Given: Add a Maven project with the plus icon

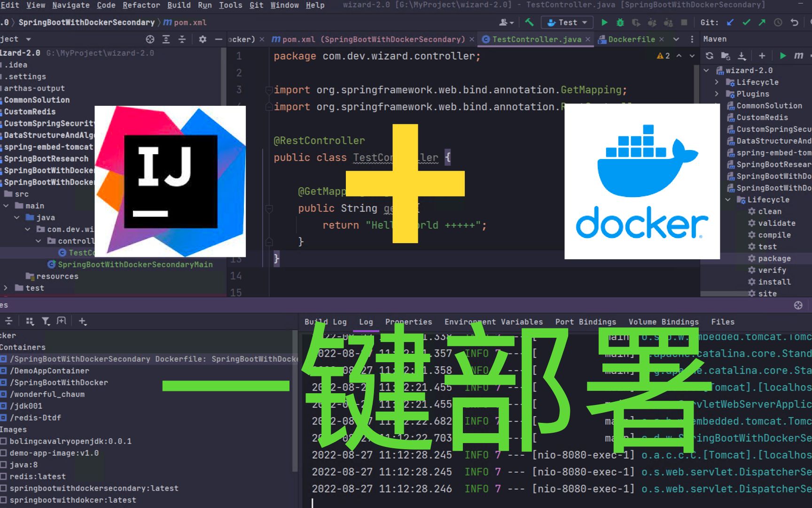Looking at the screenshot, I should coord(762,56).
